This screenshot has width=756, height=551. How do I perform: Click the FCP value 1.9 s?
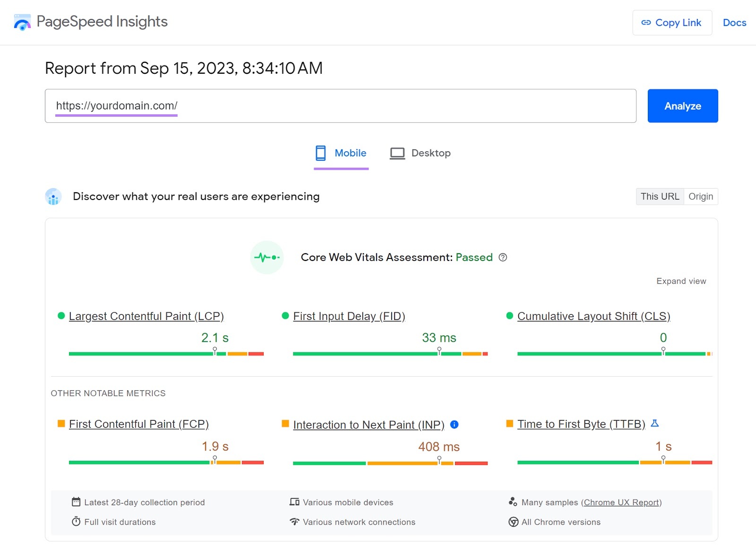(x=215, y=446)
